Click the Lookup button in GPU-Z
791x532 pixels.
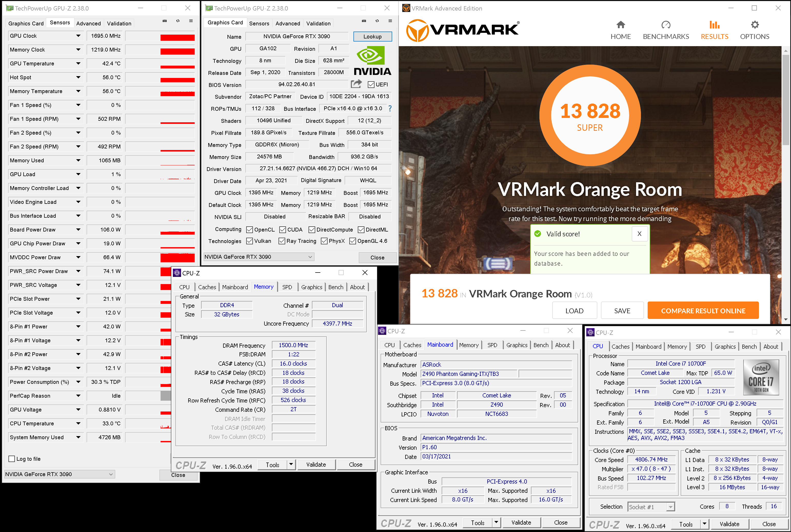point(372,36)
